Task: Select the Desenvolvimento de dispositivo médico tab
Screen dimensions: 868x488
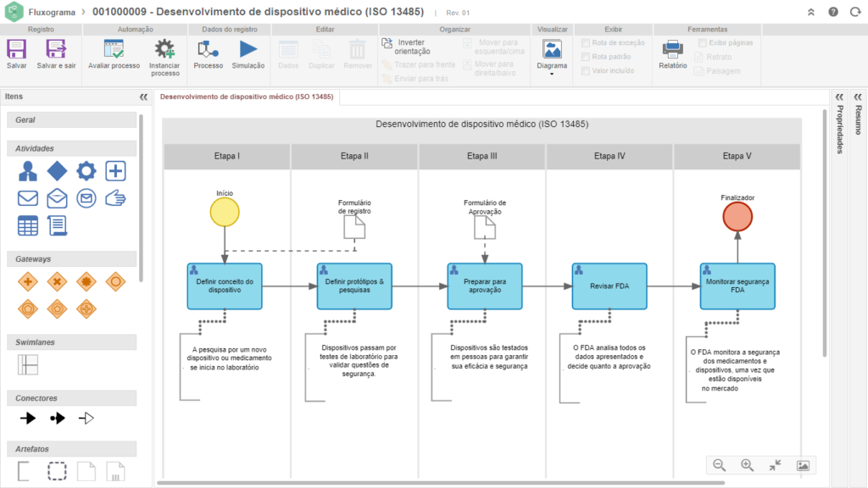Action: tap(247, 97)
